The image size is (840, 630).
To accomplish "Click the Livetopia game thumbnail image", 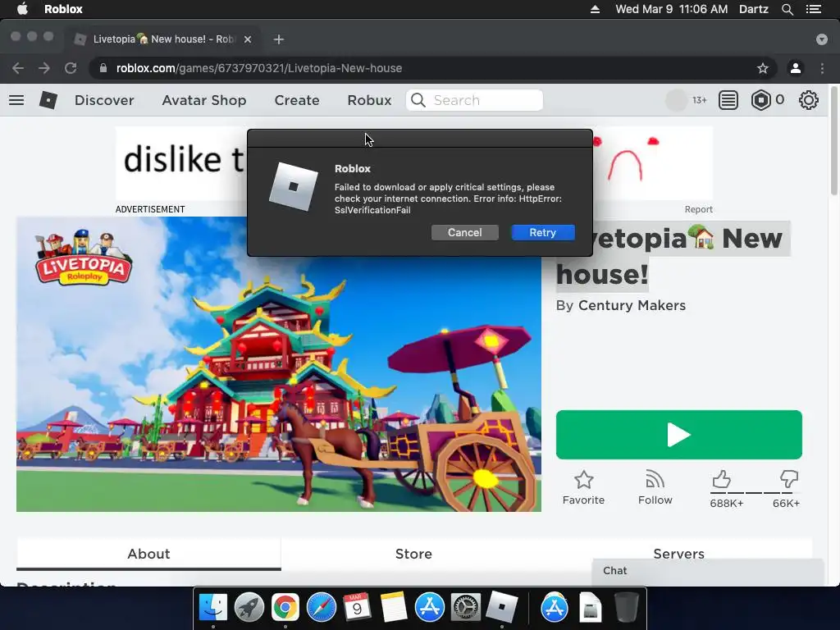I will click(279, 364).
